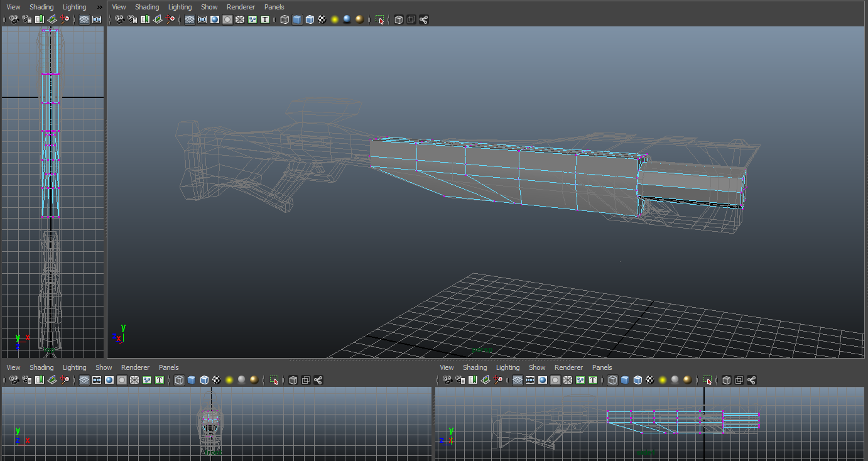
Task: Open Show menu in perspective viewport
Action: [x=209, y=7]
